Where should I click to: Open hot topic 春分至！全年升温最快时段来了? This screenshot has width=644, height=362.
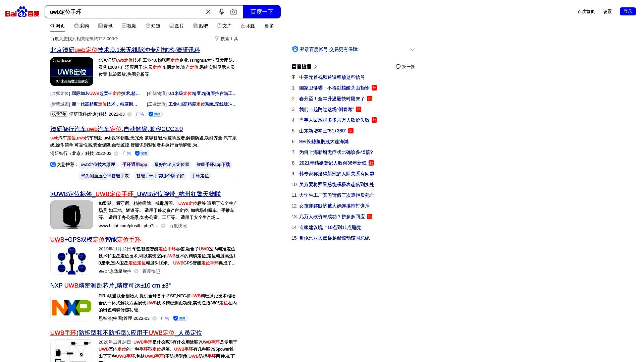(332, 99)
